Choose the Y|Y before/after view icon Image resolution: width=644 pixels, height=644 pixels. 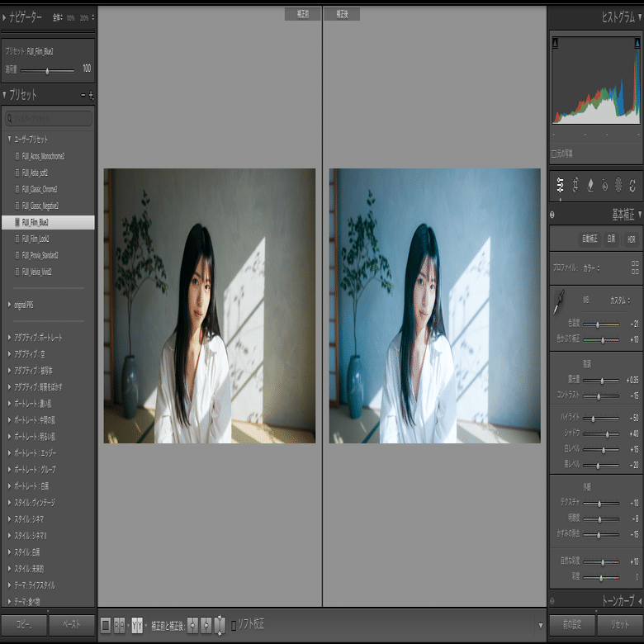tap(137, 626)
